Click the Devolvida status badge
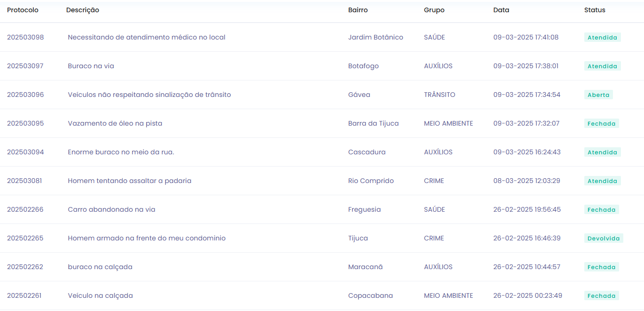This screenshot has height=311, width=644. tap(604, 238)
